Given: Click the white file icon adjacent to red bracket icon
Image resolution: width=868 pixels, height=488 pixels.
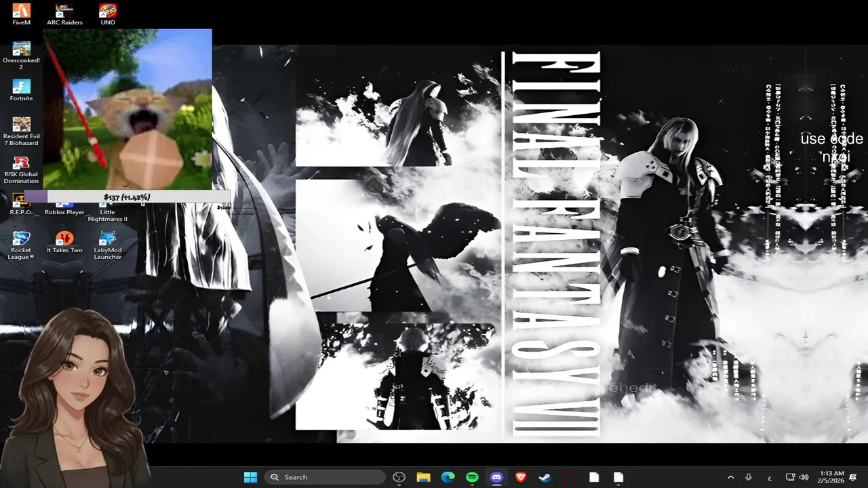Looking at the screenshot, I should (x=594, y=477).
